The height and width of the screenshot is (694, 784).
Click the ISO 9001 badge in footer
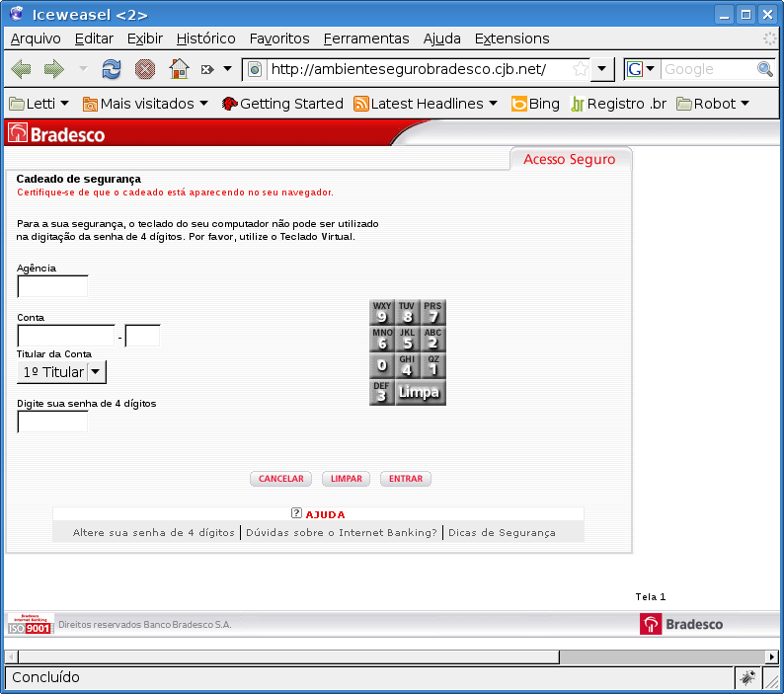click(x=31, y=624)
